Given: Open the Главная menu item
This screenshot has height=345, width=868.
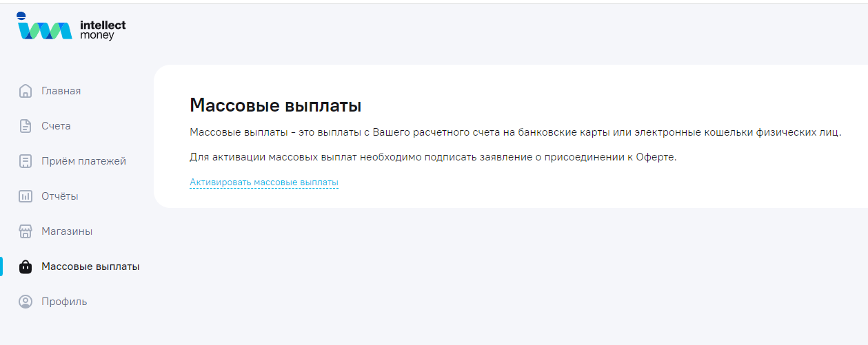Looking at the screenshot, I should [61, 91].
